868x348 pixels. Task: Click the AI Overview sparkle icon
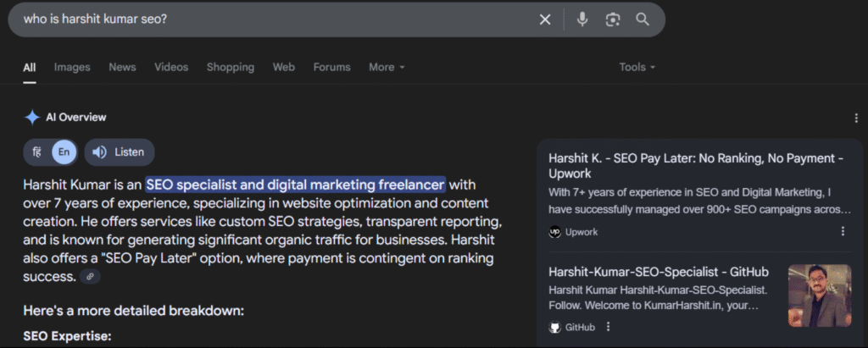coord(32,118)
